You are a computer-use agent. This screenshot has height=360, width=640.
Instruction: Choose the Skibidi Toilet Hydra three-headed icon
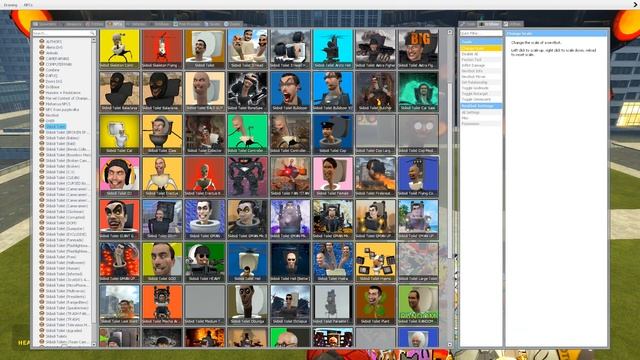tap(333, 262)
